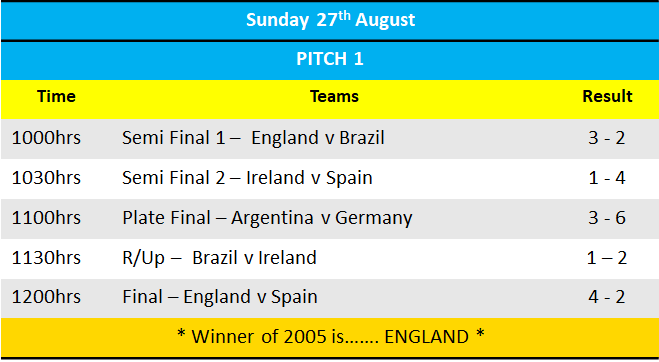Click R/Up Brazil v Ireland row

point(330,259)
